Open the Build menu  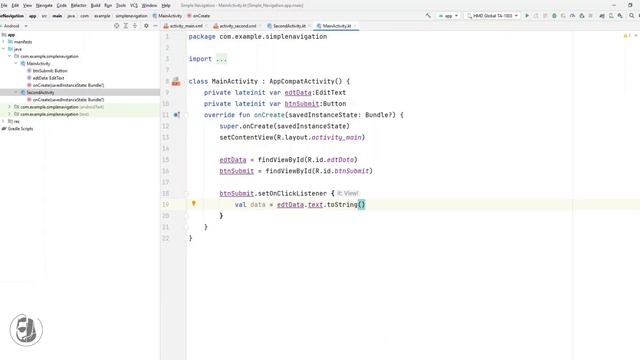click(96, 5)
